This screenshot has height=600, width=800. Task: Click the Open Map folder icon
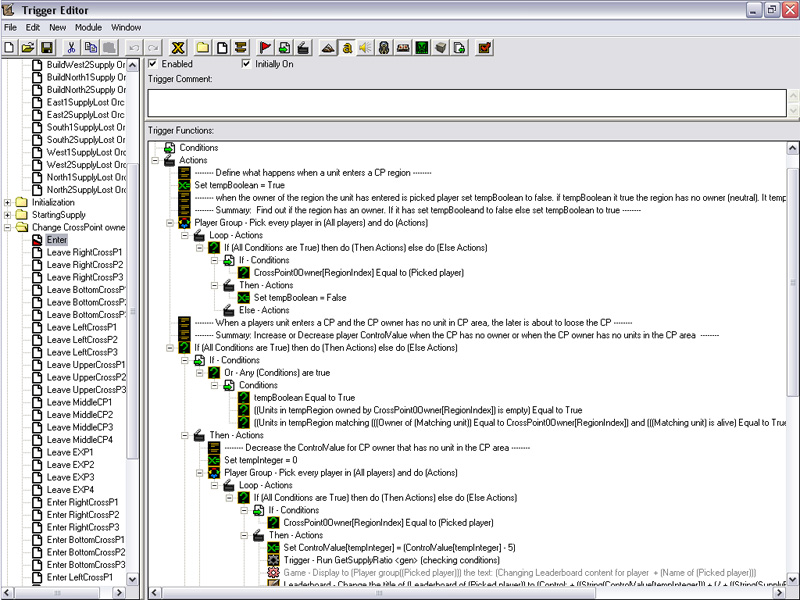pos(28,48)
